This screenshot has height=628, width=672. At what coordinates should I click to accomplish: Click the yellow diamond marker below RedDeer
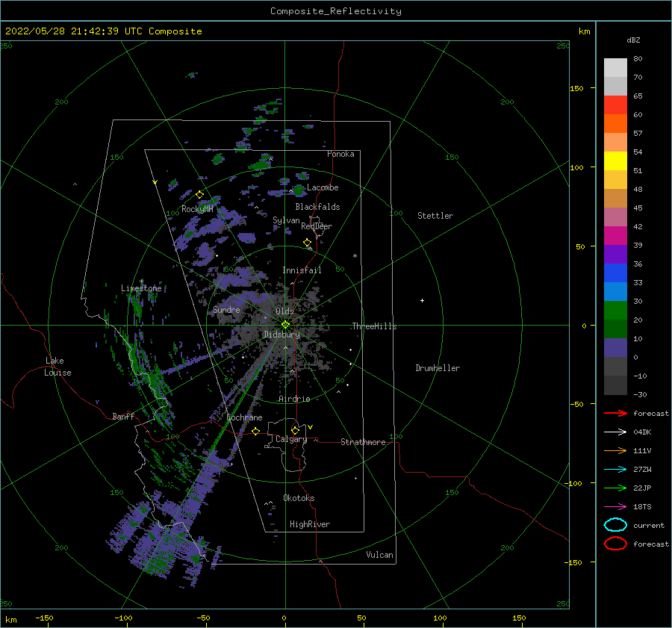pos(308,243)
